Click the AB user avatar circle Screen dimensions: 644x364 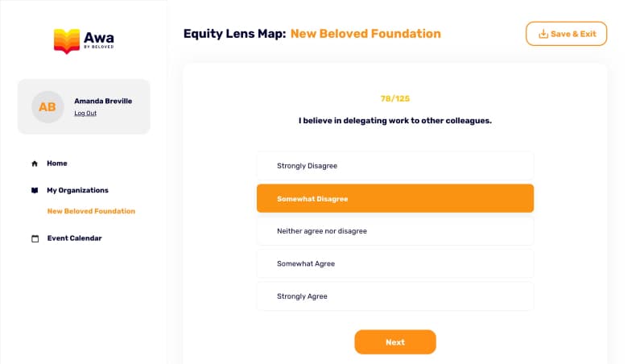[47, 107]
